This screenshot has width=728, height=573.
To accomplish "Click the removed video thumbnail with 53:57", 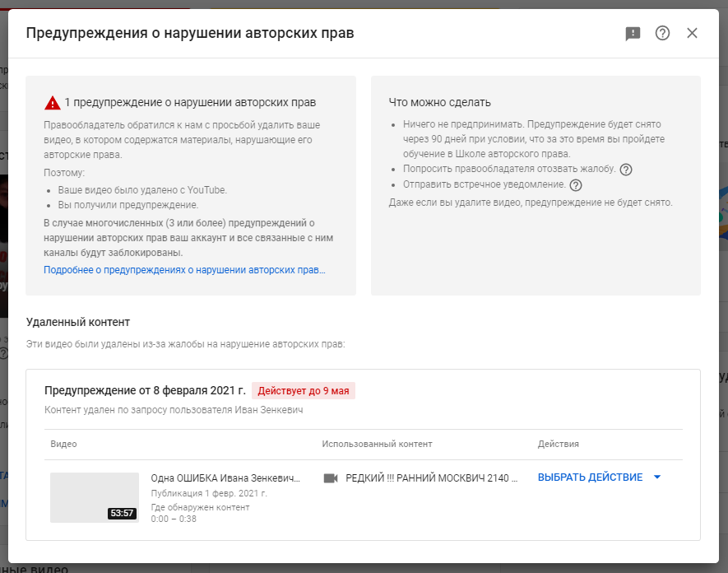I will 95,498.
